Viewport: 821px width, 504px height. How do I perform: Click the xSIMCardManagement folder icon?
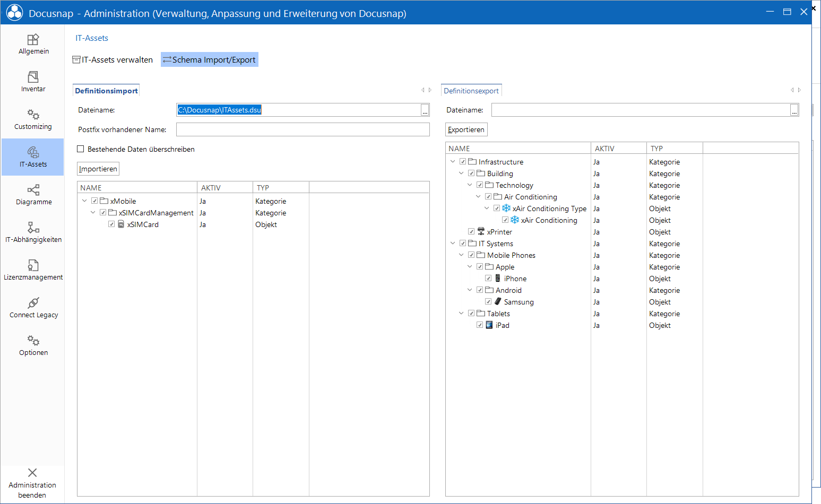(x=113, y=213)
